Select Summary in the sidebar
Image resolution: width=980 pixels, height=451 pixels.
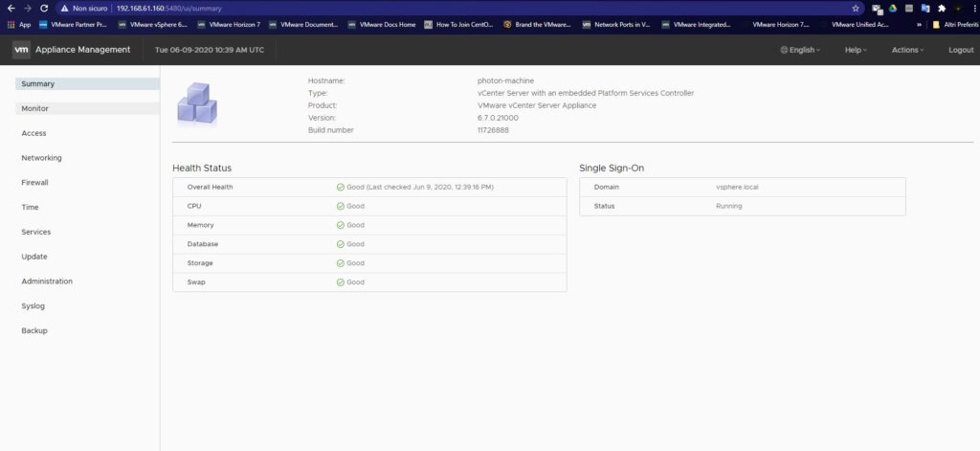[87, 84]
